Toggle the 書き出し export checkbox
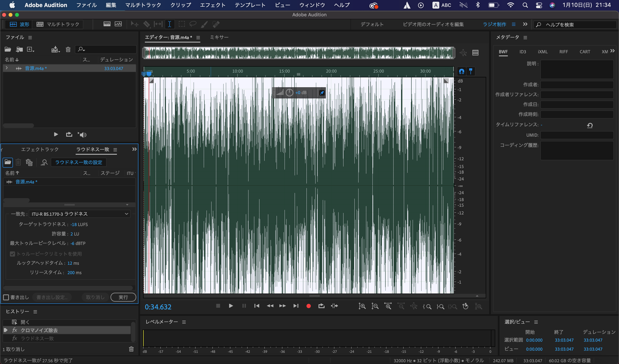 6,297
